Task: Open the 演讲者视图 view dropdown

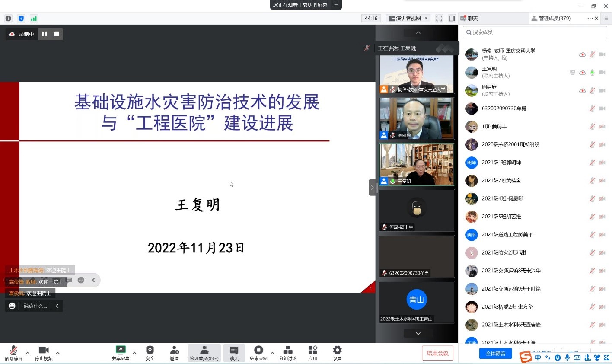Action: 408,19
